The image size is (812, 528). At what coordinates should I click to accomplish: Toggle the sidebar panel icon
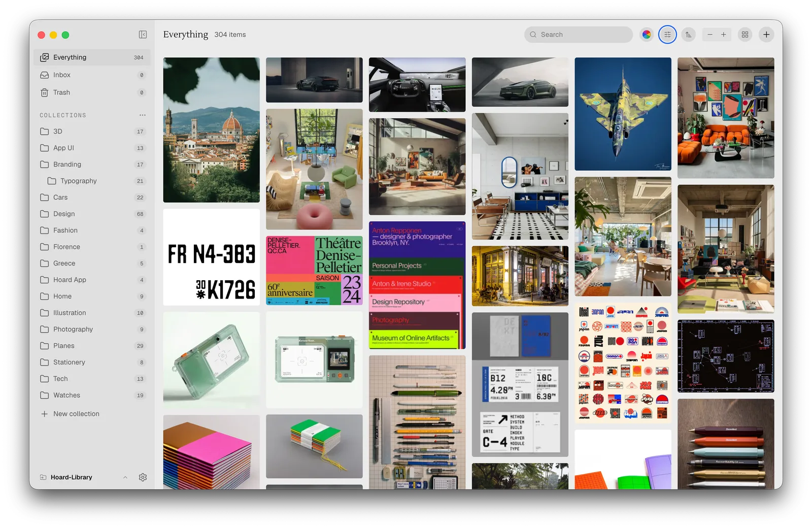[143, 35]
